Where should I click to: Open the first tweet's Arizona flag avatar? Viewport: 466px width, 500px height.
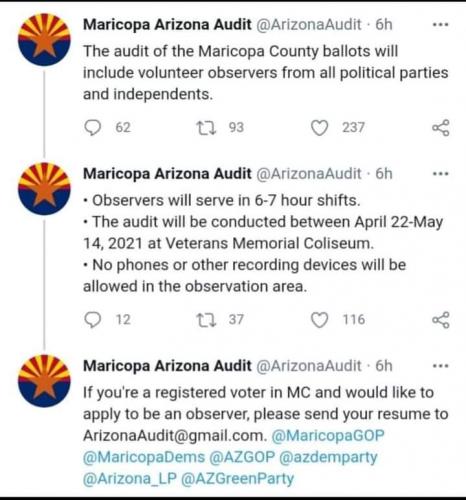pos(44,39)
